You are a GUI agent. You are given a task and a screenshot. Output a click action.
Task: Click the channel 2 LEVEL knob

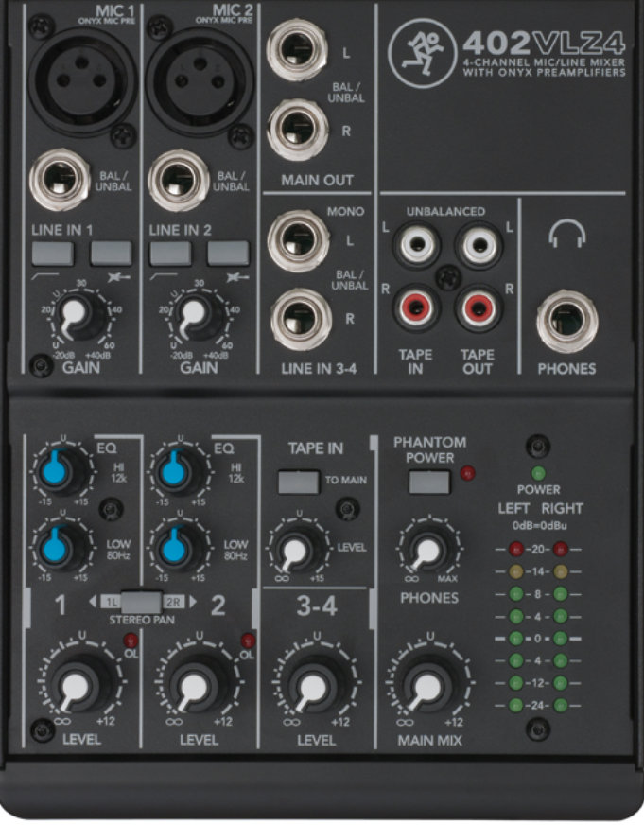tap(198, 685)
